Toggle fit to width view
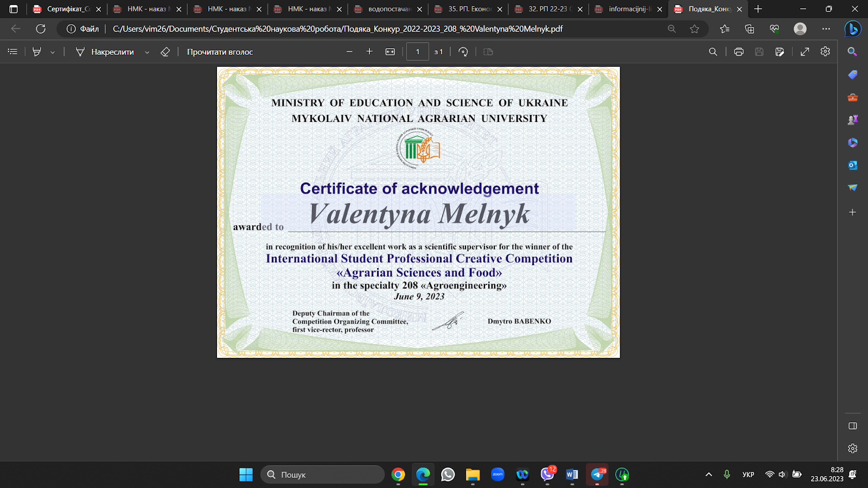868x488 pixels. pyautogui.click(x=390, y=52)
